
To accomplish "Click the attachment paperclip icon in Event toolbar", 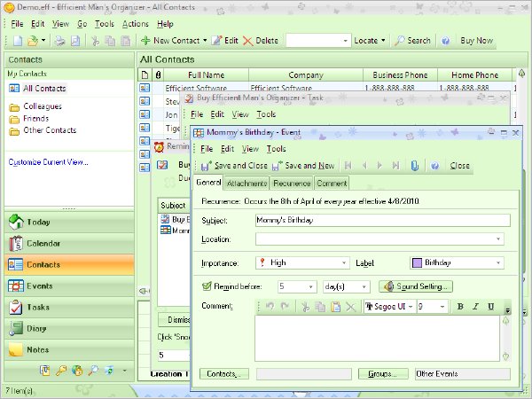I will tap(415, 166).
